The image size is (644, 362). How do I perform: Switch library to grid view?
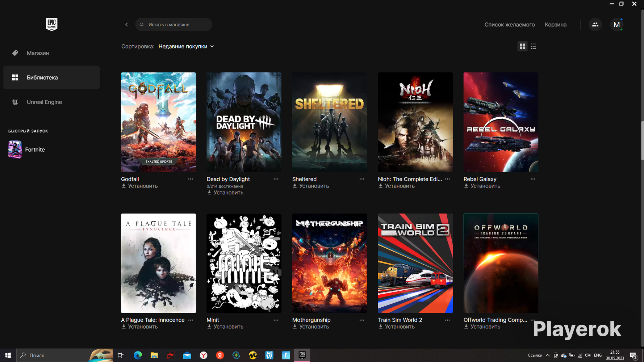(x=522, y=46)
